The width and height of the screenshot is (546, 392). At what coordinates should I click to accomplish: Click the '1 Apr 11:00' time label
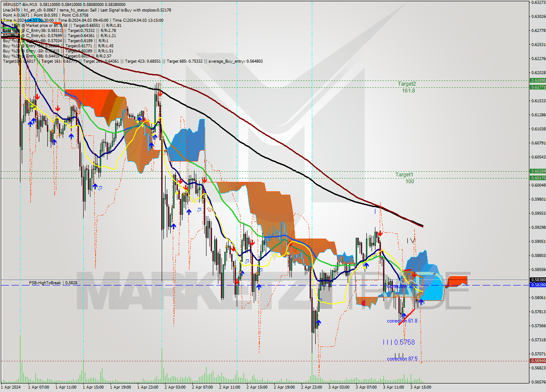coord(66,387)
